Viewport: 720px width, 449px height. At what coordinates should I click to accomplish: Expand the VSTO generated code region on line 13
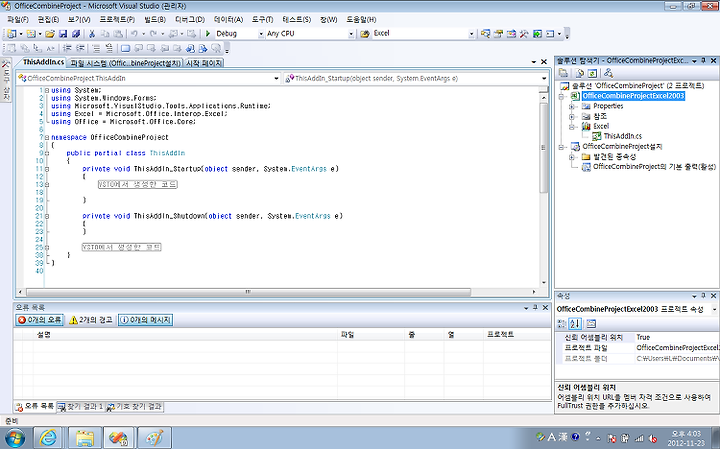coord(47,185)
